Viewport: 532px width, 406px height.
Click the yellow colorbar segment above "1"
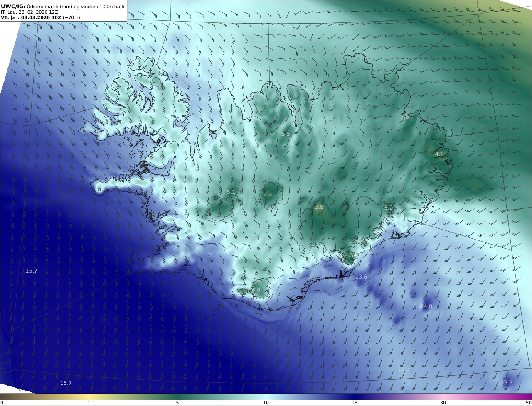(x=89, y=396)
